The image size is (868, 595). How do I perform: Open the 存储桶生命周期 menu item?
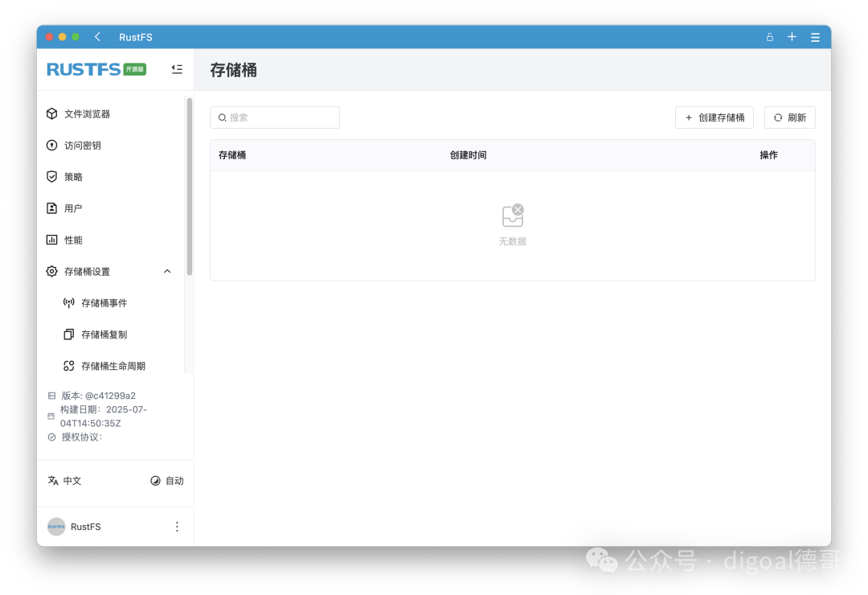pos(104,366)
